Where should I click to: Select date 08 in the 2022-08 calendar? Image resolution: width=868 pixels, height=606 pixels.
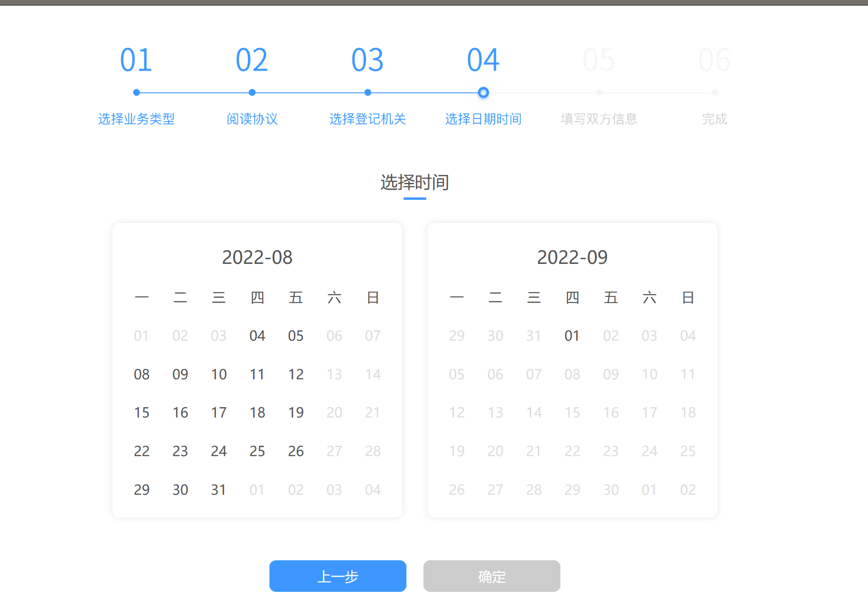tap(142, 374)
